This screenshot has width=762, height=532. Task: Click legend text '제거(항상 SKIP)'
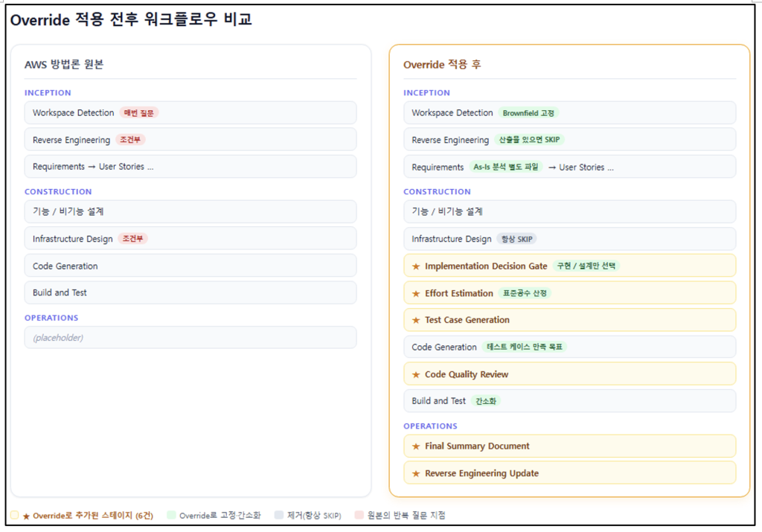click(314, 516)
